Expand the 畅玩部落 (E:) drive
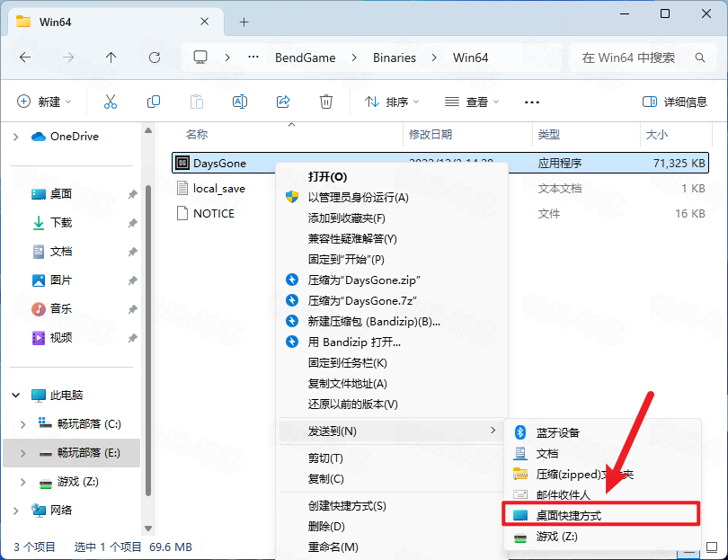The width and height of the screenshot is (728, 560). tap(22, 453)
